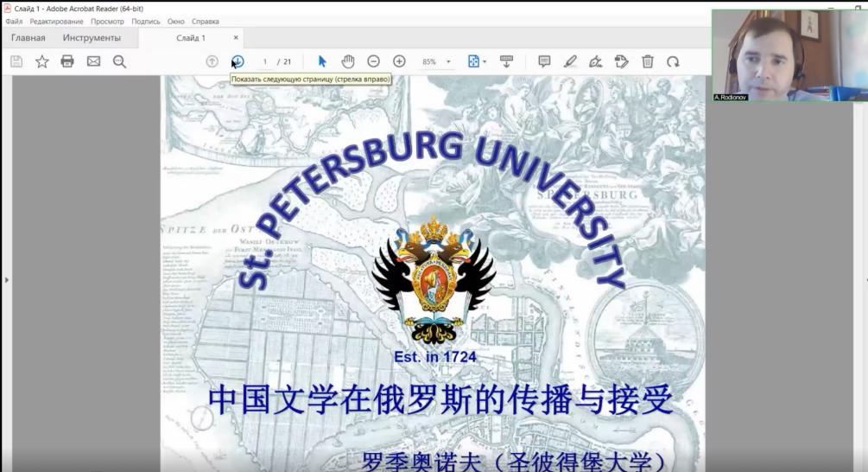Select the Слайд 1 document tab
The width and height of the screenshot is (868, 472).
(x=191, y=38)
